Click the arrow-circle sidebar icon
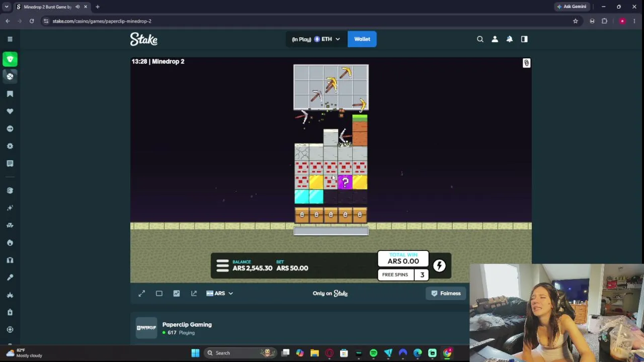This screenshot has width=644, height=362. [10, 129]
